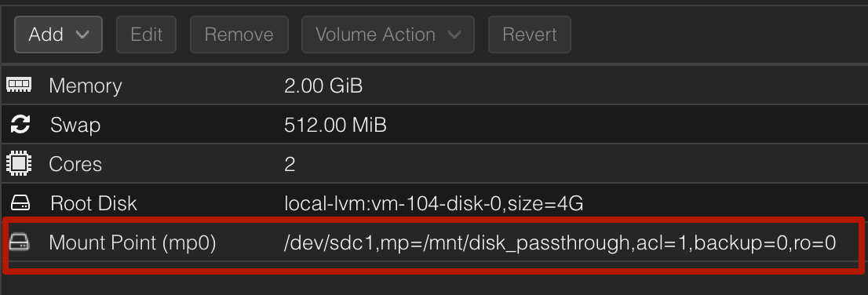
Task: Click the Revert button
Action: tap(529, 35)
